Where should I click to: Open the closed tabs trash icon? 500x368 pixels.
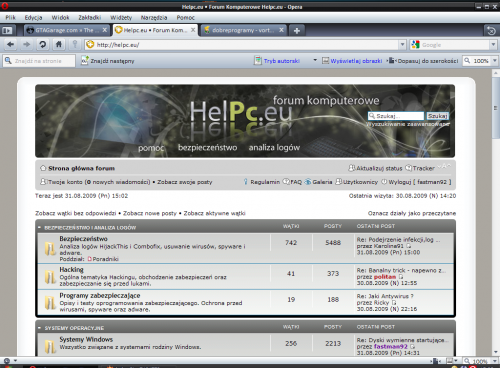(491, 31)
